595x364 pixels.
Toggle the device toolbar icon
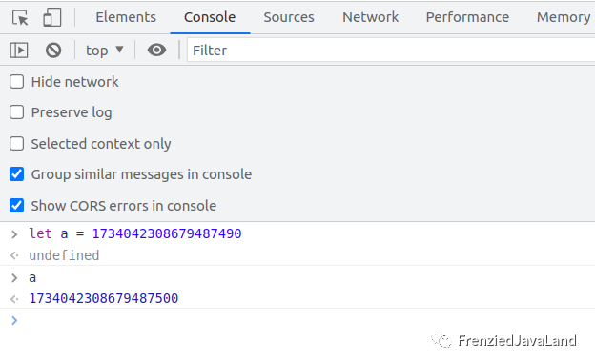pos(52,17)
